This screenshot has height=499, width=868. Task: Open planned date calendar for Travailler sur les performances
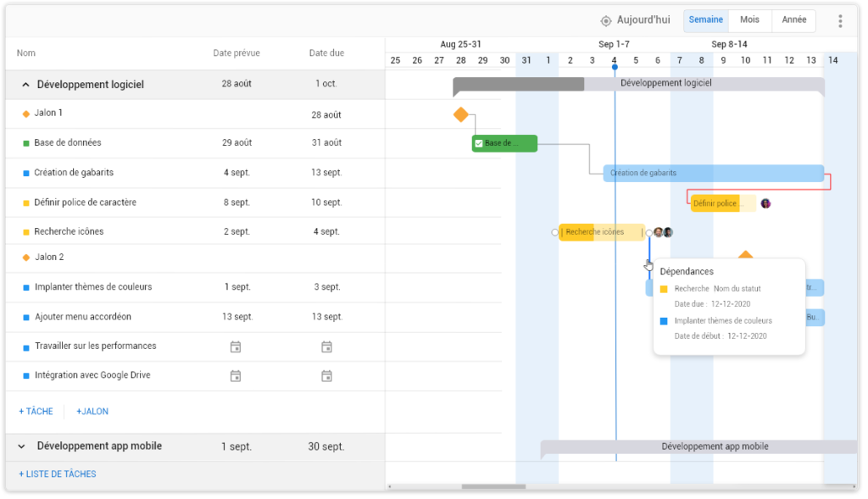(x=236, y=347)
